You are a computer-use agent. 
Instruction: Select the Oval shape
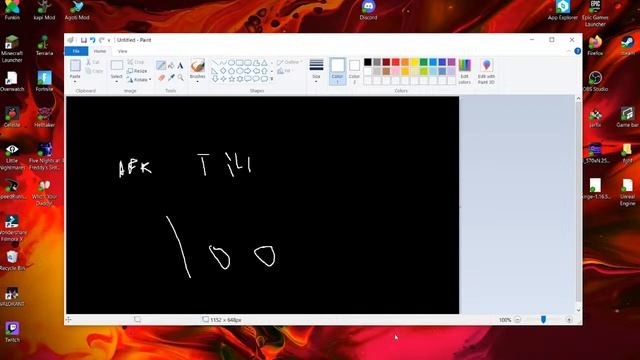(x=231, y=63)
